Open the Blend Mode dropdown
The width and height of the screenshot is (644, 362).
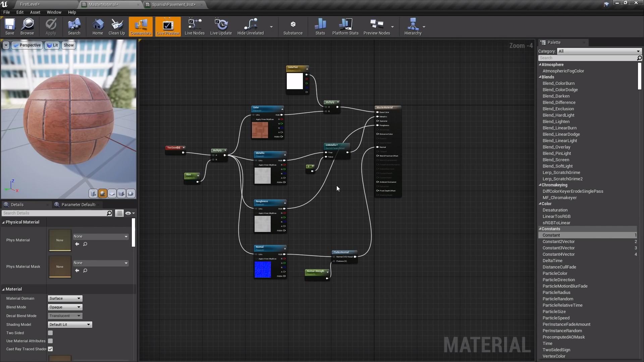[x=65, y=307]
